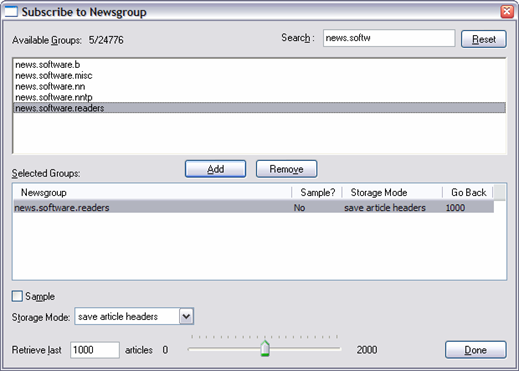Click the Done button
This screenshot has height=371, width=519.
coord(476,350)
